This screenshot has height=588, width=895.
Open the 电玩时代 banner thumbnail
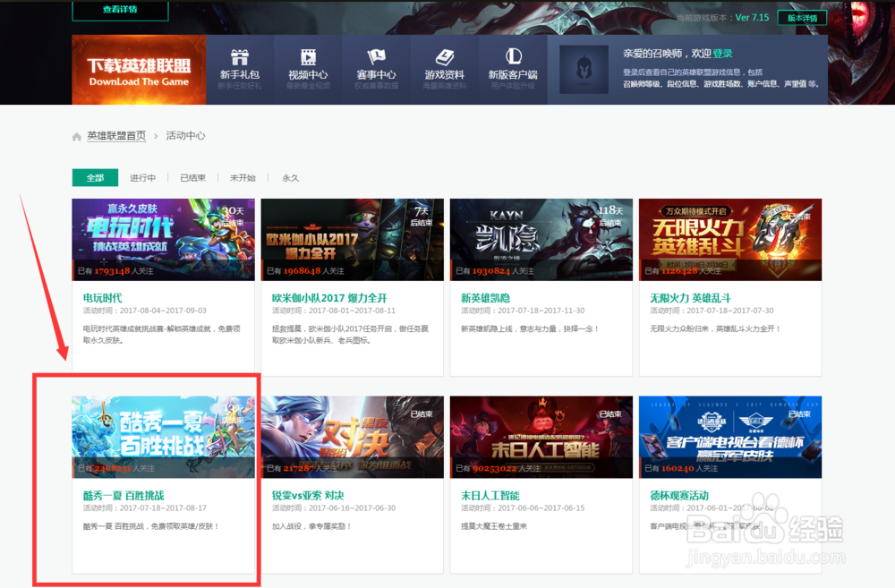163,239
